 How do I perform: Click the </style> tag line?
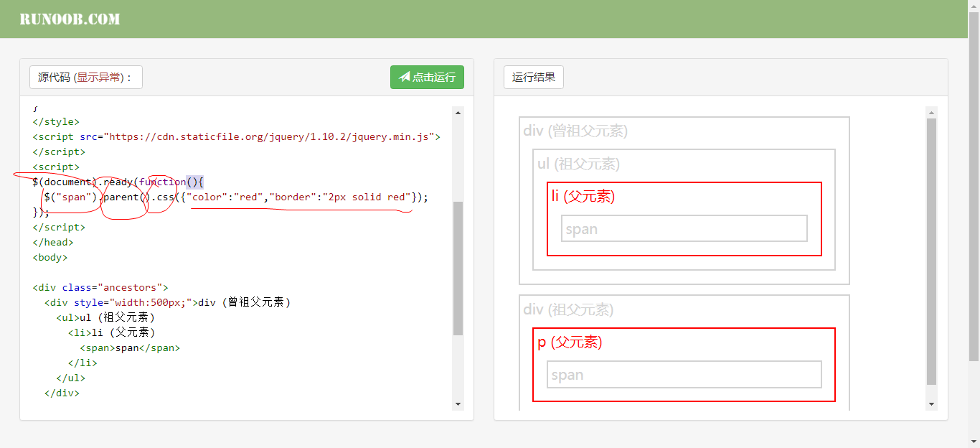(x=56, y=121)
